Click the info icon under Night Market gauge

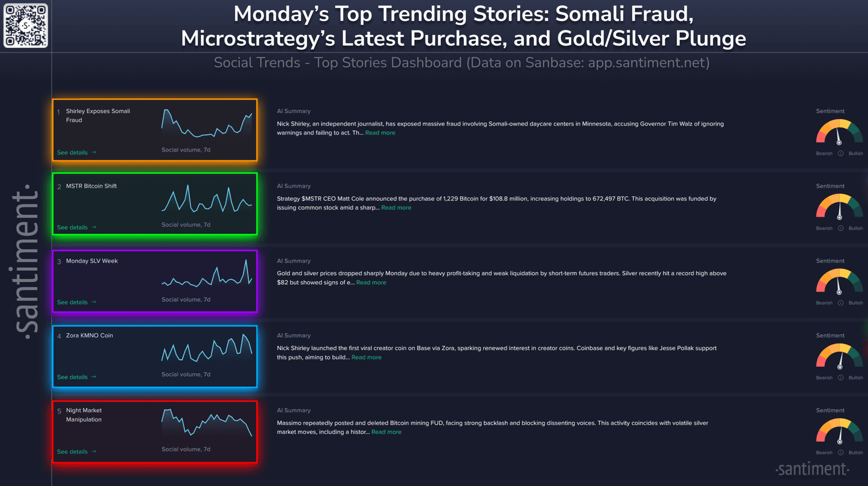point(840,453)
